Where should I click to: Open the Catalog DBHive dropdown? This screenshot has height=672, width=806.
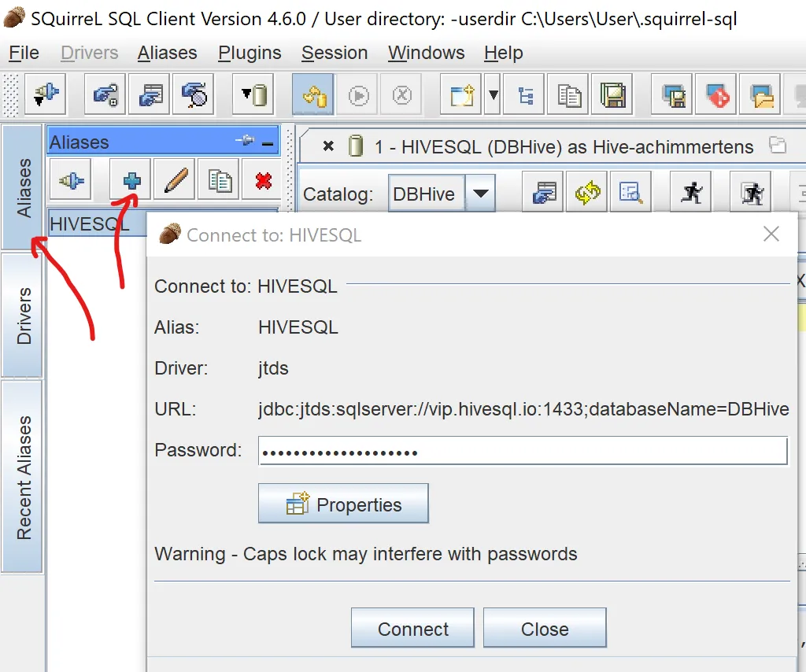tap(480, 193)
